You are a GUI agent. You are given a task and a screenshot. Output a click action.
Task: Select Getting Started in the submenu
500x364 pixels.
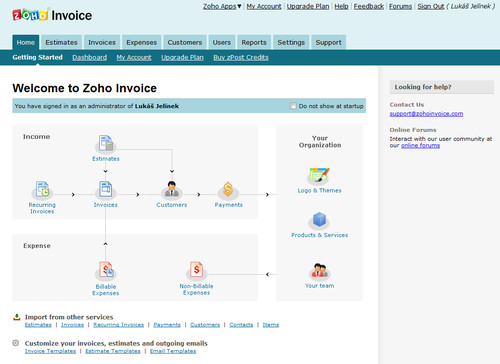coord(38,57)
